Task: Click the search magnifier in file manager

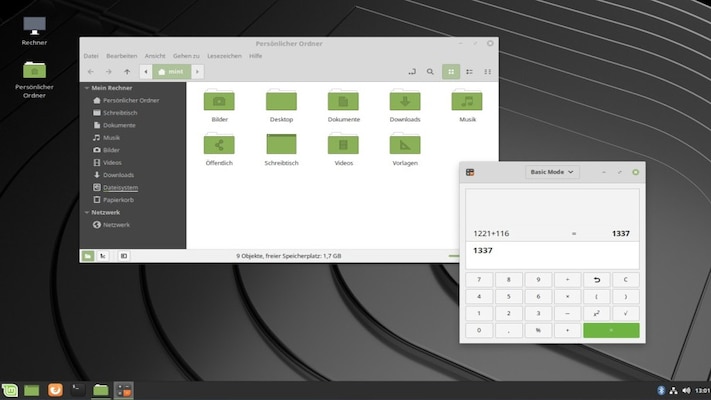Action: (430, 72)
